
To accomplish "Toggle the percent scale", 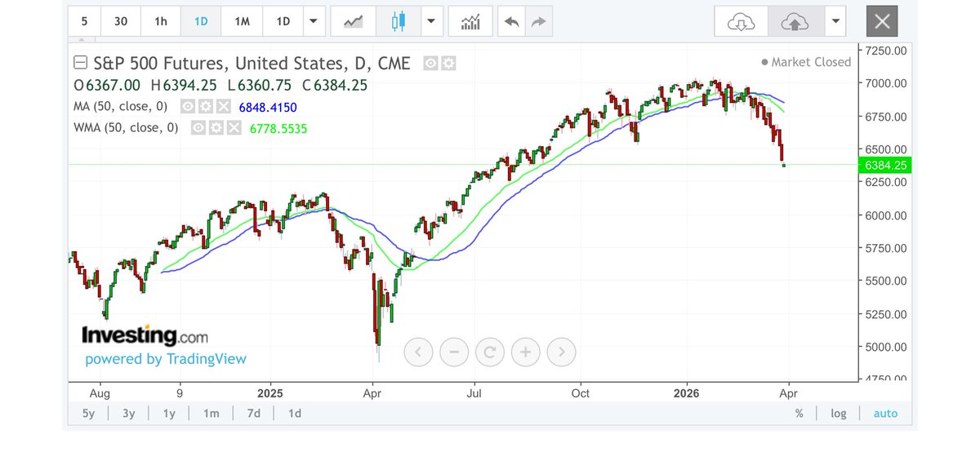I will click(800, 414).
